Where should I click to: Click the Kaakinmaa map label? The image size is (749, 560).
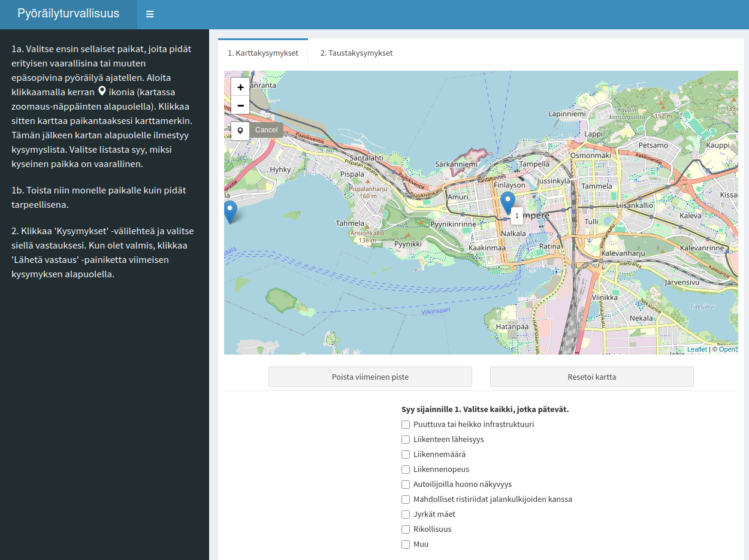(487, 247)
